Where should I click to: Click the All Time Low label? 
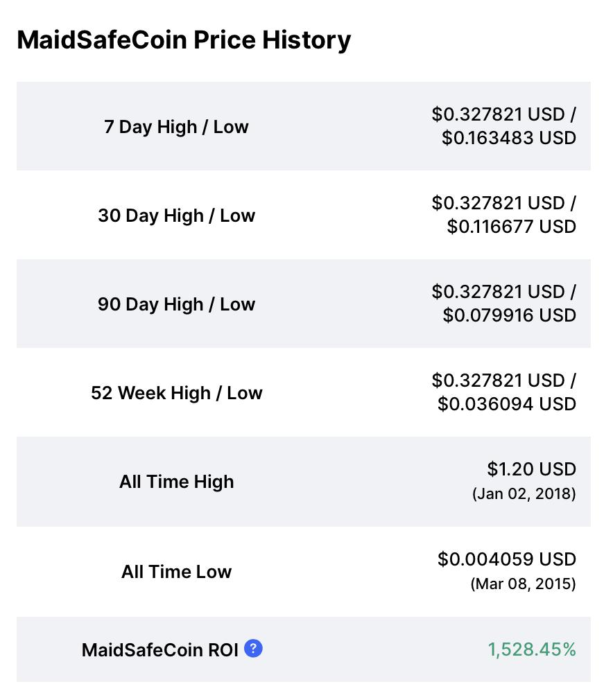[x=177, y=572]
